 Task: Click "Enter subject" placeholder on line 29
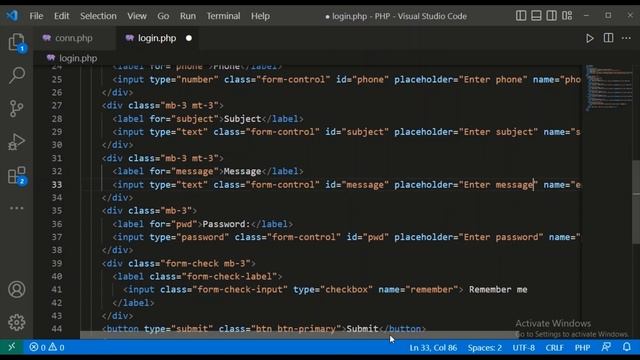pyautogui.click(x=498, y=132)
